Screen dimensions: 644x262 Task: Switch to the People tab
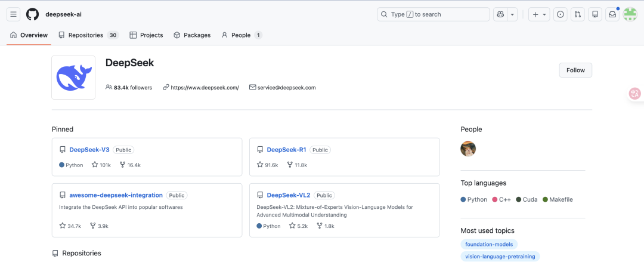tap(241, 35)
